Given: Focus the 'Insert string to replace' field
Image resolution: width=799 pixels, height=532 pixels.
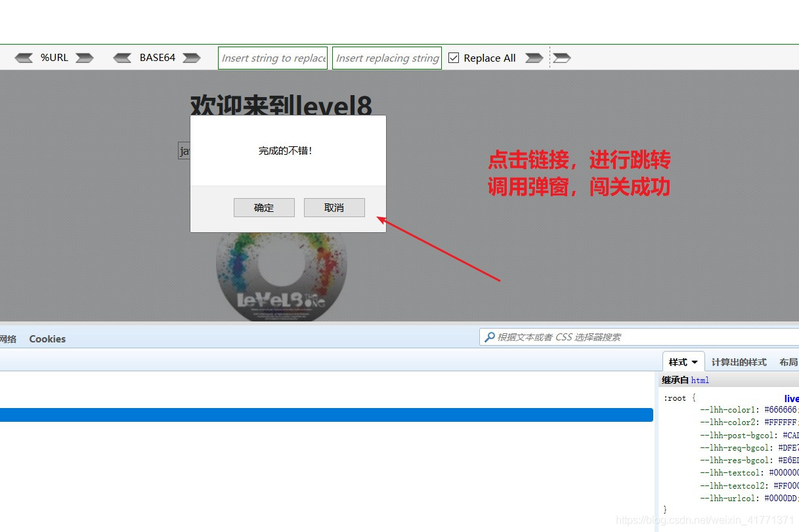Looking at the screenshot, I should click(272, 58).
